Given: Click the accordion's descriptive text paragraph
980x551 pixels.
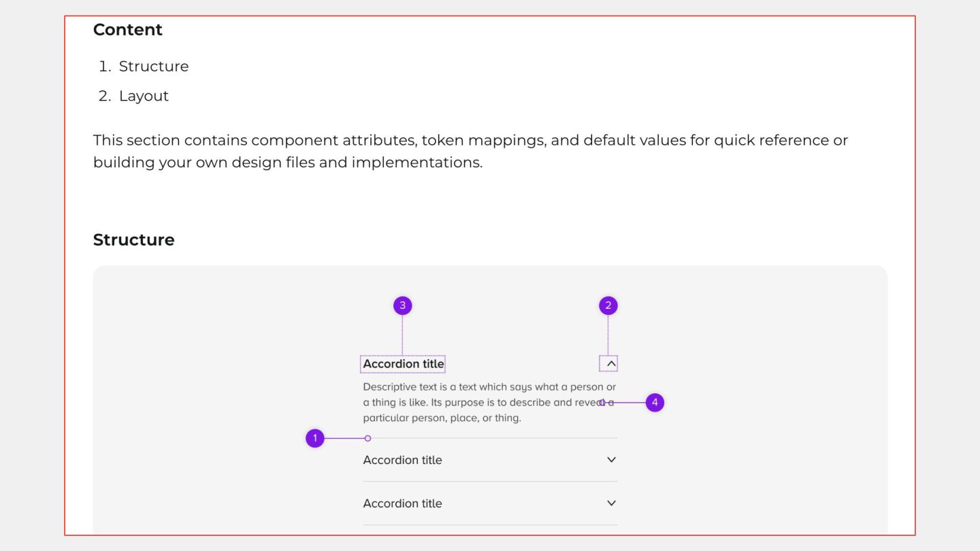Looking at the screenshot, I should coord(489,403).
